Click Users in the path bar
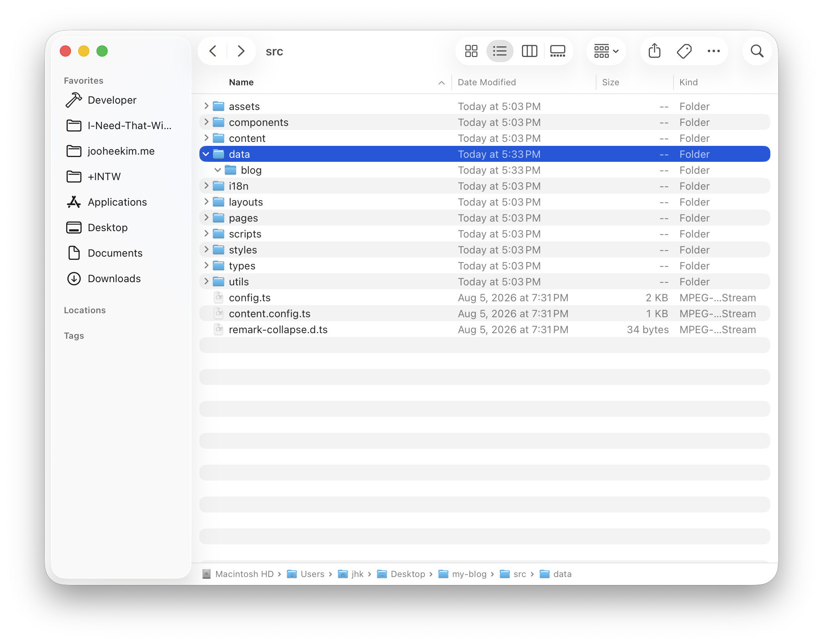 (x=306, y=574)
